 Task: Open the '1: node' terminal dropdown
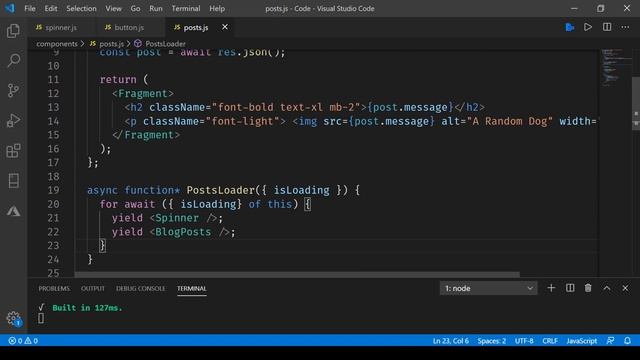pos(488,288)
